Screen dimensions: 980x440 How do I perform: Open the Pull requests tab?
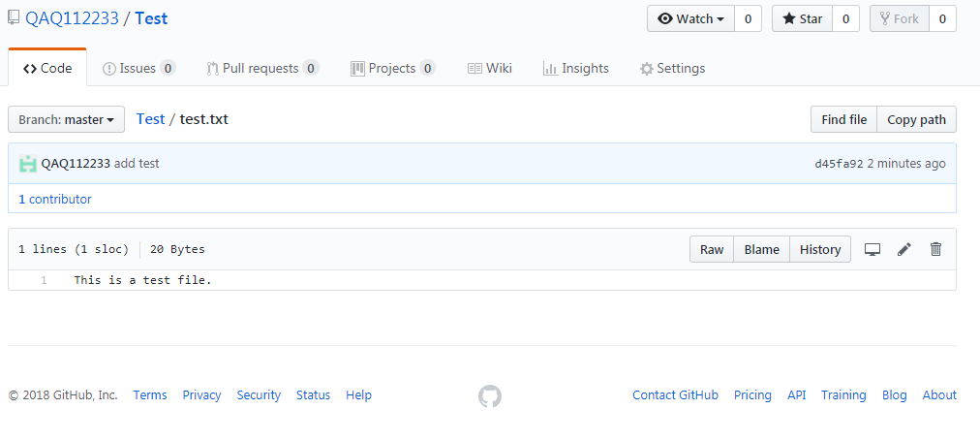[262, 68]
